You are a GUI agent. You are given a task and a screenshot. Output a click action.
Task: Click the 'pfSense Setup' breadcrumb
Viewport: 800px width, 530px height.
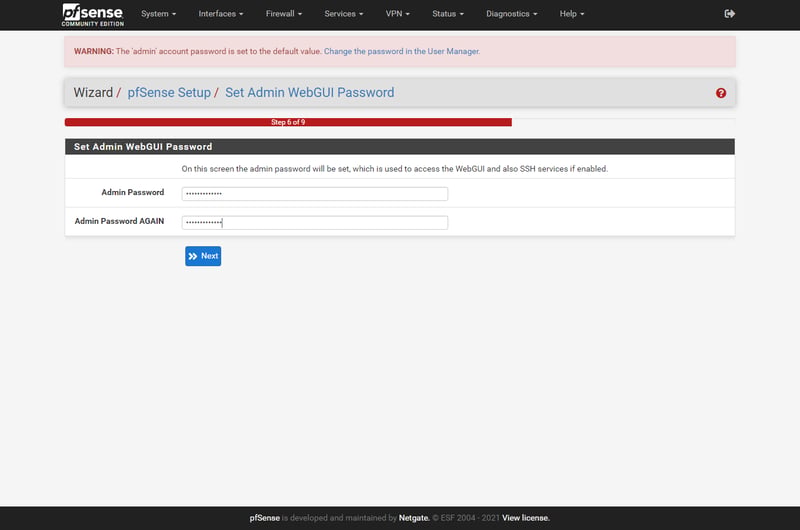(x=169, y=93)
